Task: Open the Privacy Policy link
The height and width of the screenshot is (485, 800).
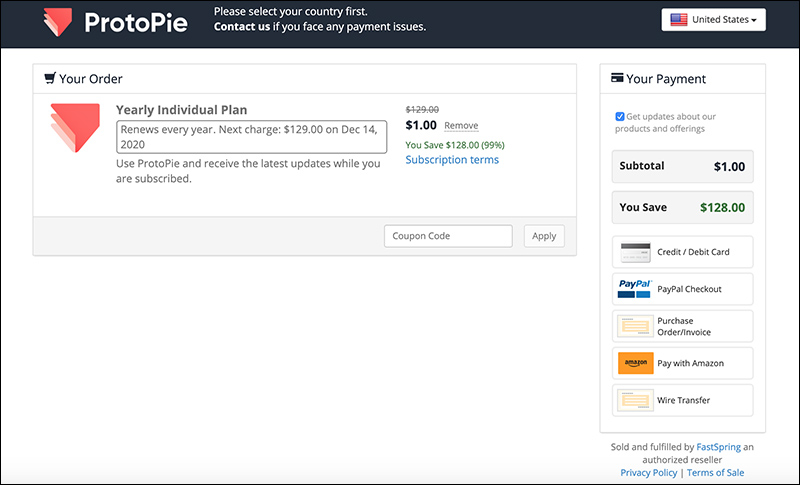Action: (x=648, y=473)
